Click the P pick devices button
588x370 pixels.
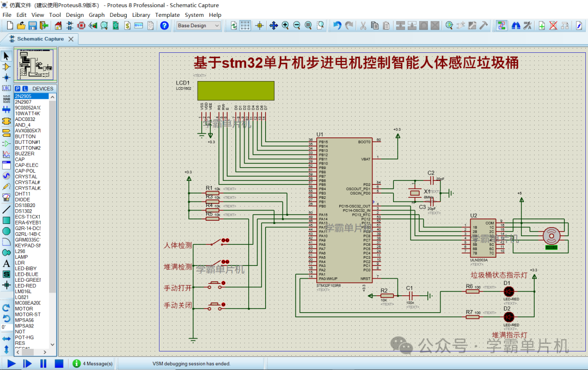pyautogui.click(x=17, y=89)
